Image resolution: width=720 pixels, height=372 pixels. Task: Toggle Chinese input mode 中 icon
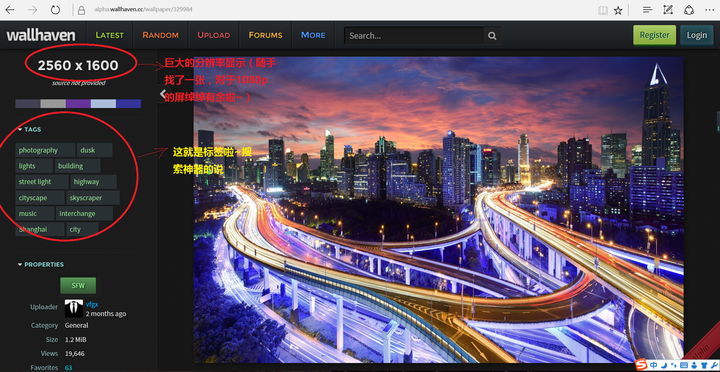653,365
